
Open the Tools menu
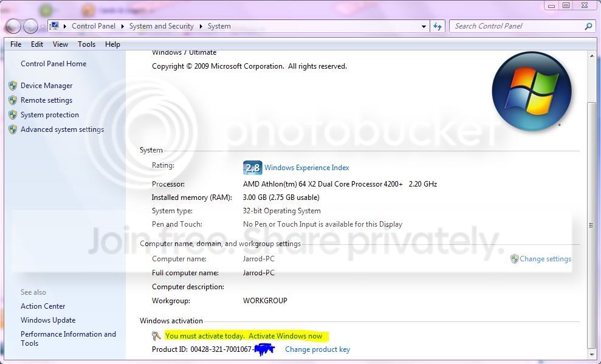(x=86, y=44)
